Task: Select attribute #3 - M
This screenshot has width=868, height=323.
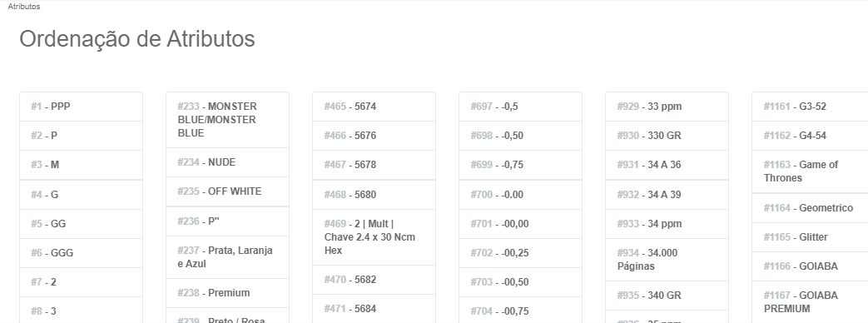Action: point(81,165)
